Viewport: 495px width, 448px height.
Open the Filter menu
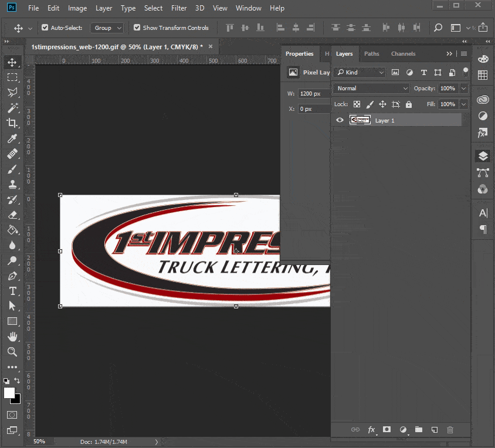point(179,8)
